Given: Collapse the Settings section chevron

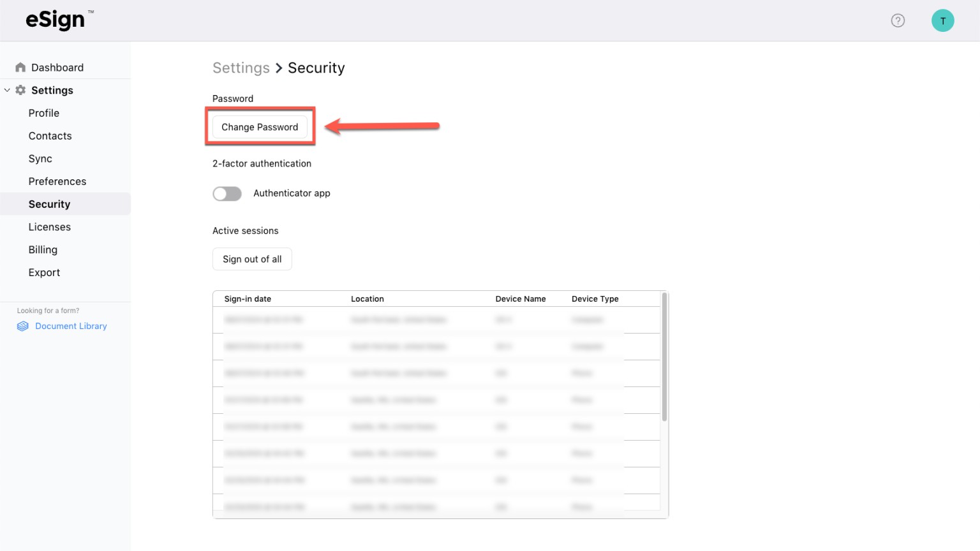Looking at the screenshot, I should [7, 90].
